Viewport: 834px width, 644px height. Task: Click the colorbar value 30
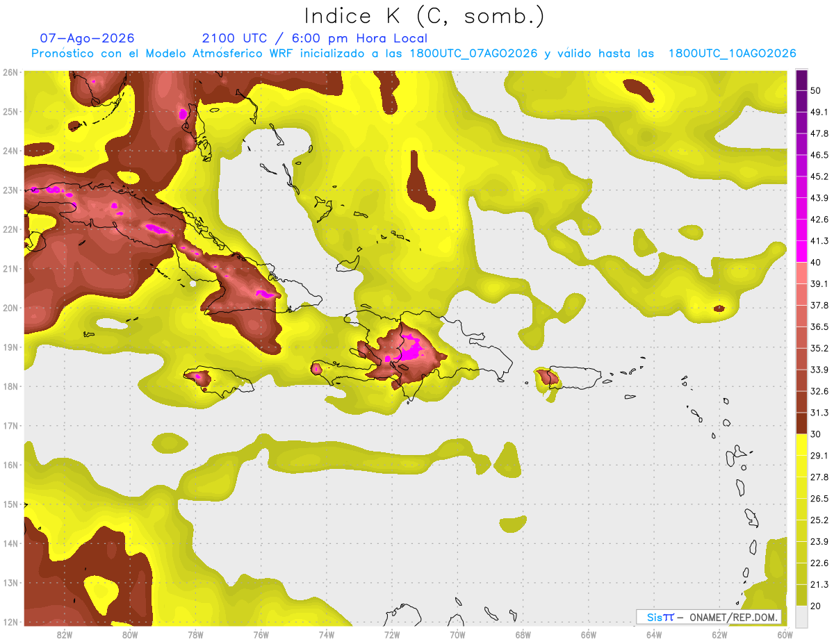(816, 434)
